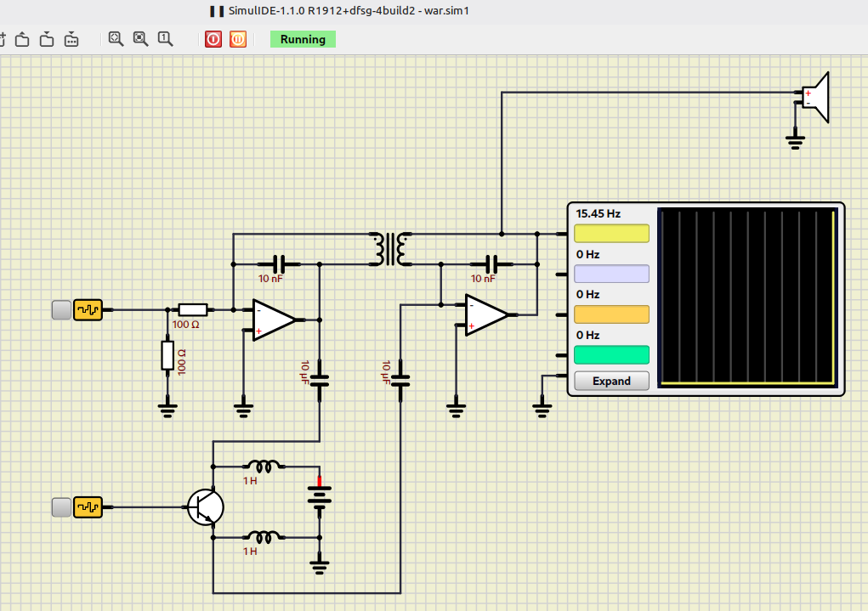Image resolution: width=868 pixels, height=611 pixels.
Task: Pause the running simulation
Action: point(238,39)
